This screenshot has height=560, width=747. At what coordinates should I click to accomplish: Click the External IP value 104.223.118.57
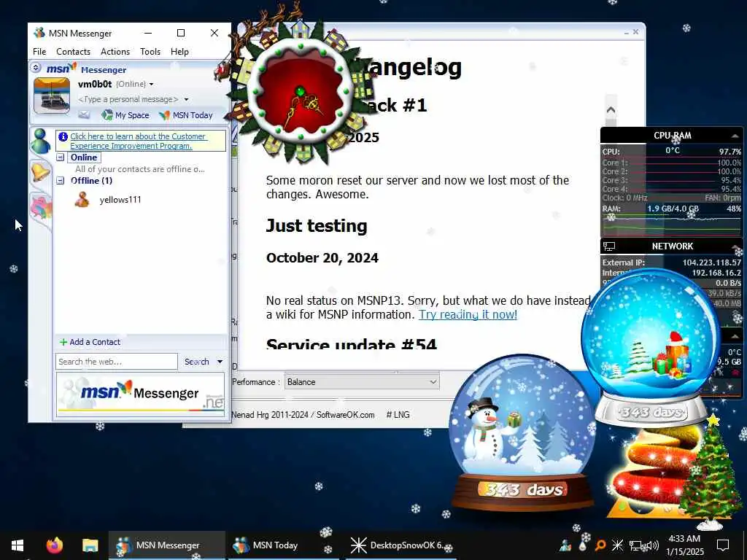click(712, 262)
